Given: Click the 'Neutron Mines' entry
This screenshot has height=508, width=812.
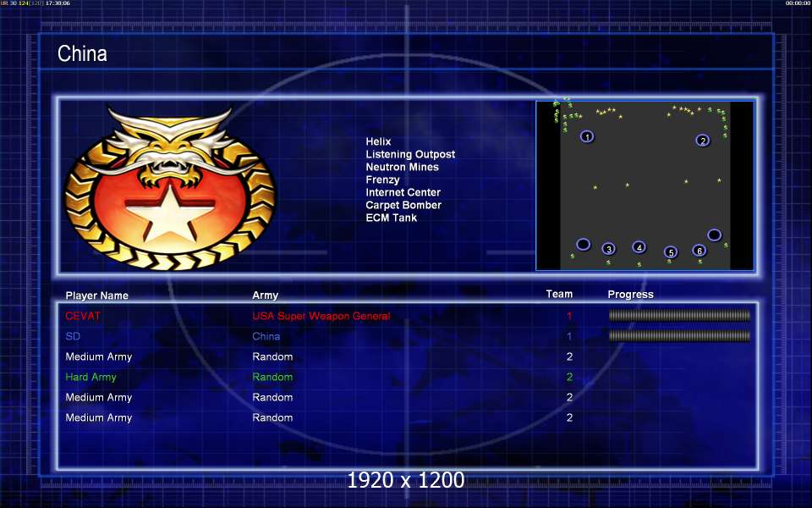Looking at the screenshot, I should 403,167.
